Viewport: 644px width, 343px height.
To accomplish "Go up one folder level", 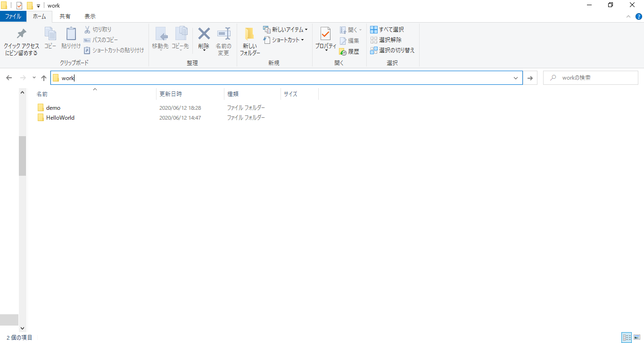I will click(x=44, y=78).
